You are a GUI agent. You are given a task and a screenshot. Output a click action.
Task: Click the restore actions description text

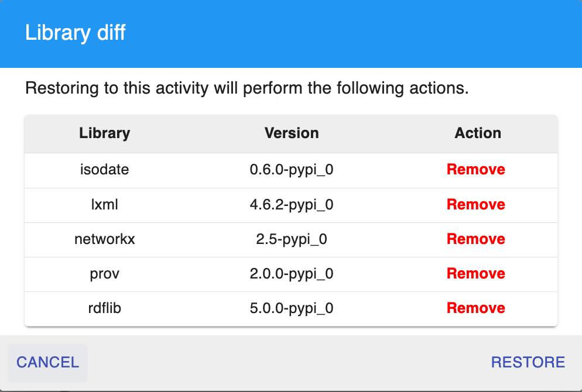pos(247,90)
